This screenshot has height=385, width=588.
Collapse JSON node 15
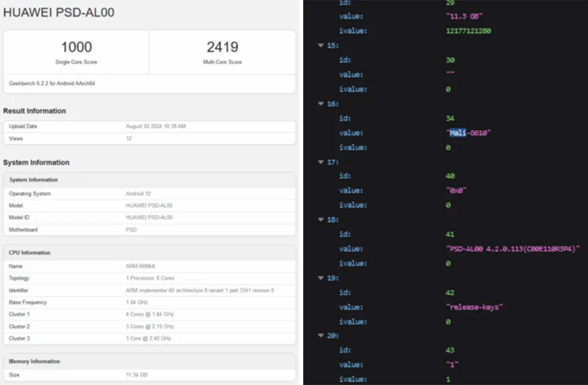321,45
